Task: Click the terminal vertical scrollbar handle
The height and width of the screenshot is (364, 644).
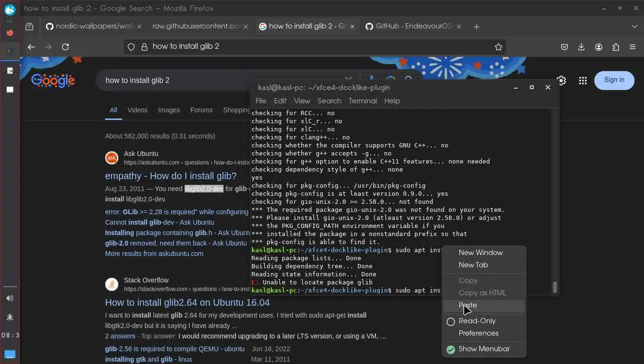Action: click(555, 287)
